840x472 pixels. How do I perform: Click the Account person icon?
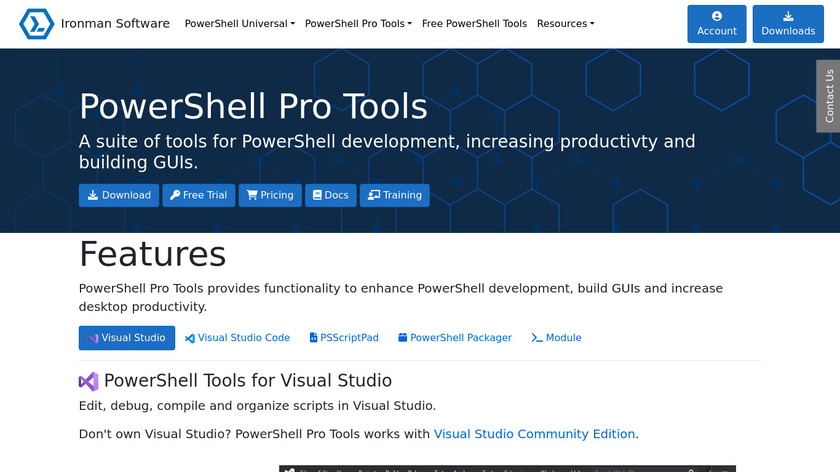[717, 16]
